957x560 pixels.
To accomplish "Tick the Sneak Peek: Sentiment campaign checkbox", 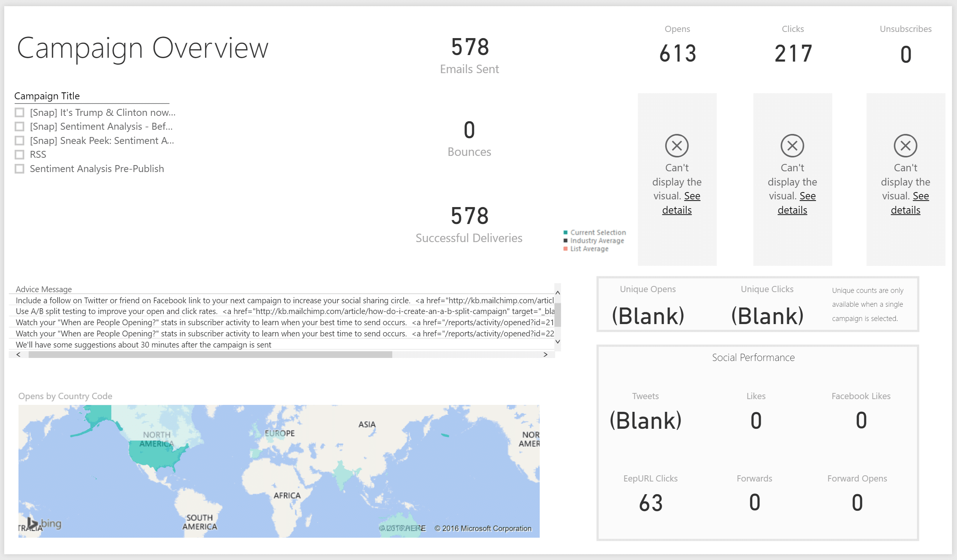I will 20,140.
